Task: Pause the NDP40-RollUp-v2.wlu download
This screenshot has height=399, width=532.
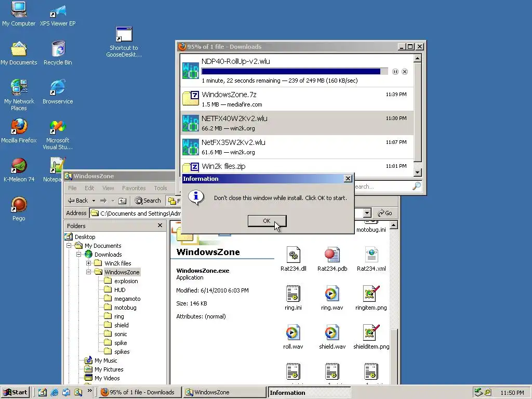Action: pyautogui.click(x=395, y=72)
